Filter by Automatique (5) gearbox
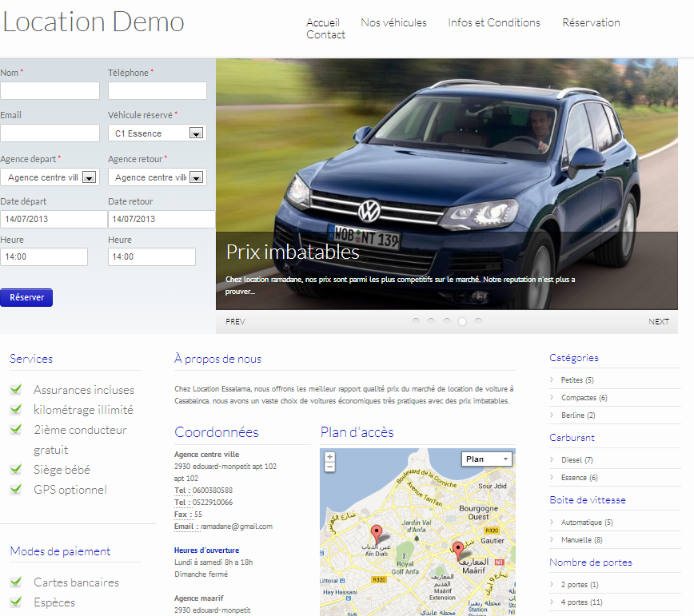 [x=587, y=523]
